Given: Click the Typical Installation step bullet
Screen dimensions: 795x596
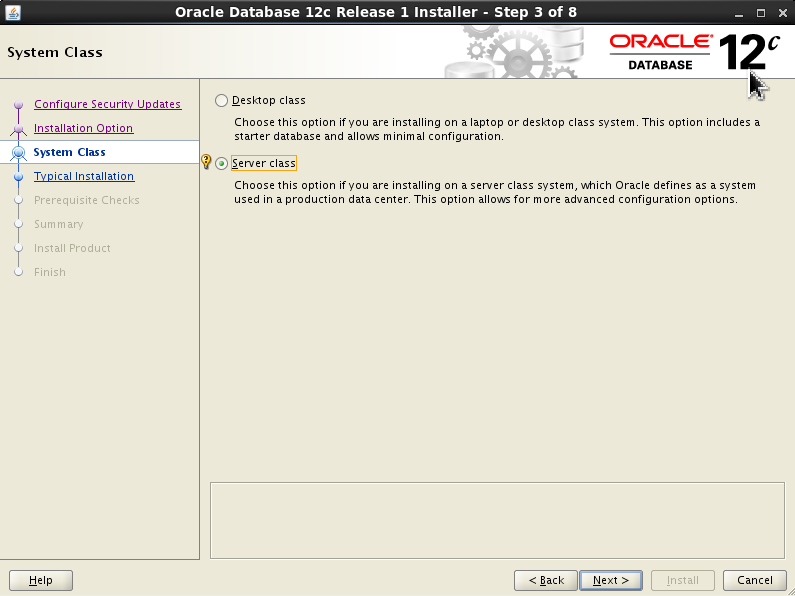Looking at the screenshot, I should (x=19, y=177).
